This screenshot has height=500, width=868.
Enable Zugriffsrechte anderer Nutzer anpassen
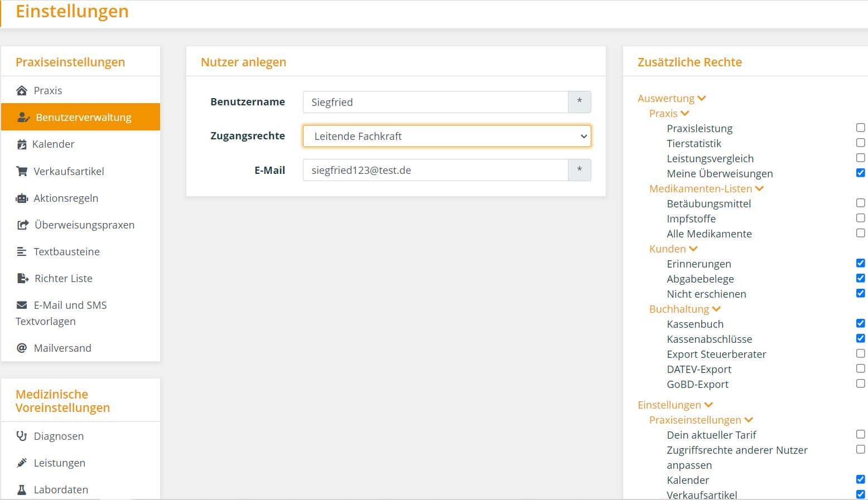tap(861, 449)
